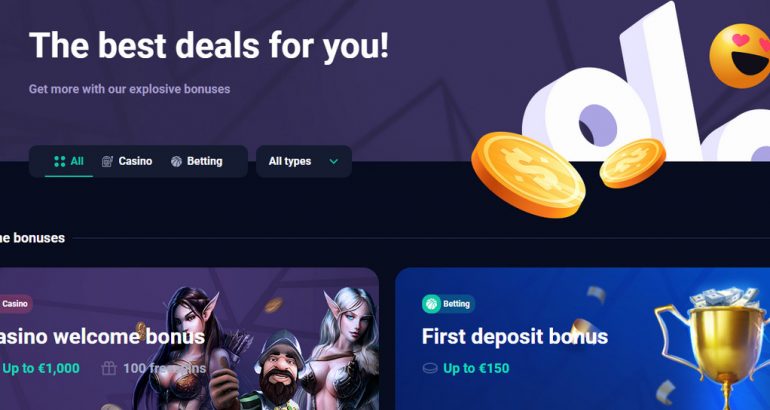This screenshot has width=770, height=410.
Task: Click the slot machine icon beside Casino
Action: [107, 161]
